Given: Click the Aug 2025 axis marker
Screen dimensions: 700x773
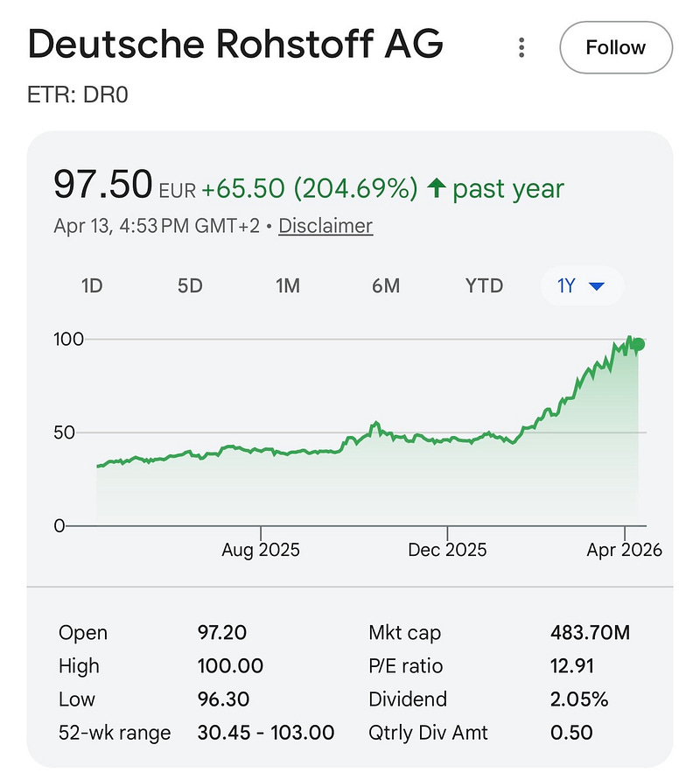Looking at the screenshot, I should point(261,550).
